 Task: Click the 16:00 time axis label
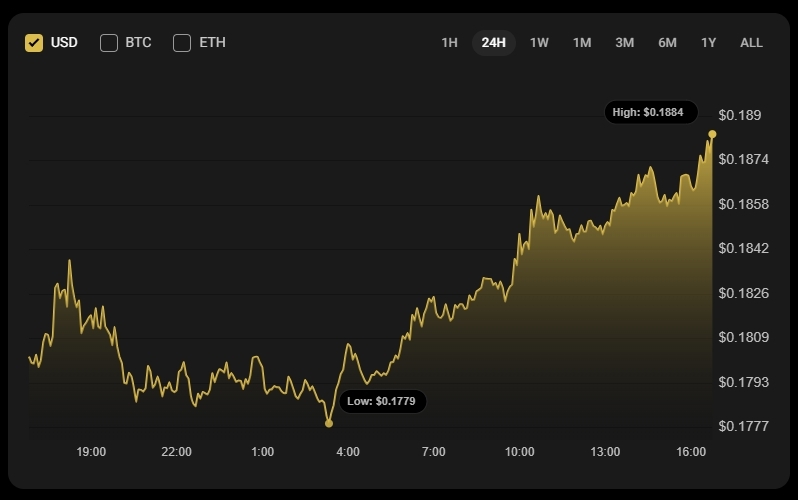(x=691, y=452)
